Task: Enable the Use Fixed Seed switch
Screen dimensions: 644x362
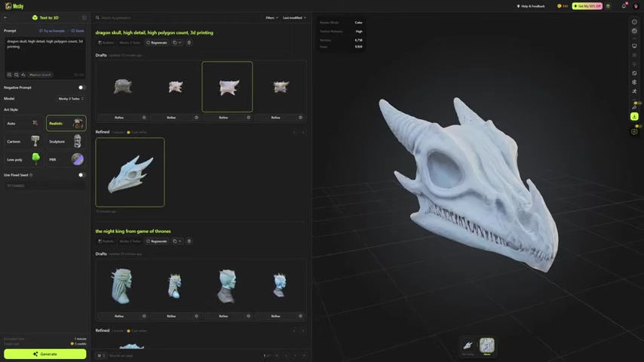Action: click(81, 175)
